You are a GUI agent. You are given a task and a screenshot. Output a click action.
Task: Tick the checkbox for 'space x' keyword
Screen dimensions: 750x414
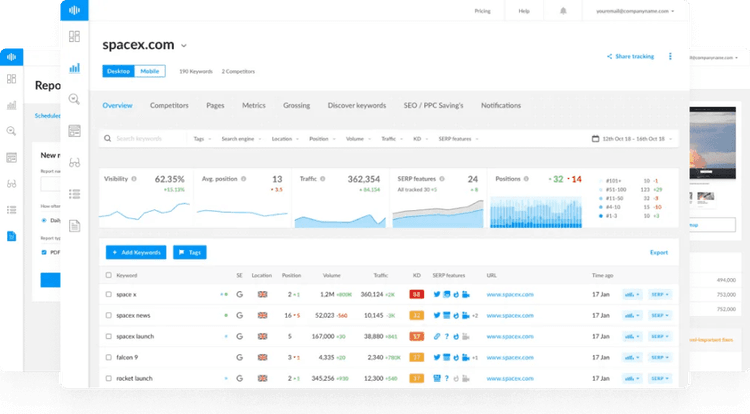tap(109, 295)
